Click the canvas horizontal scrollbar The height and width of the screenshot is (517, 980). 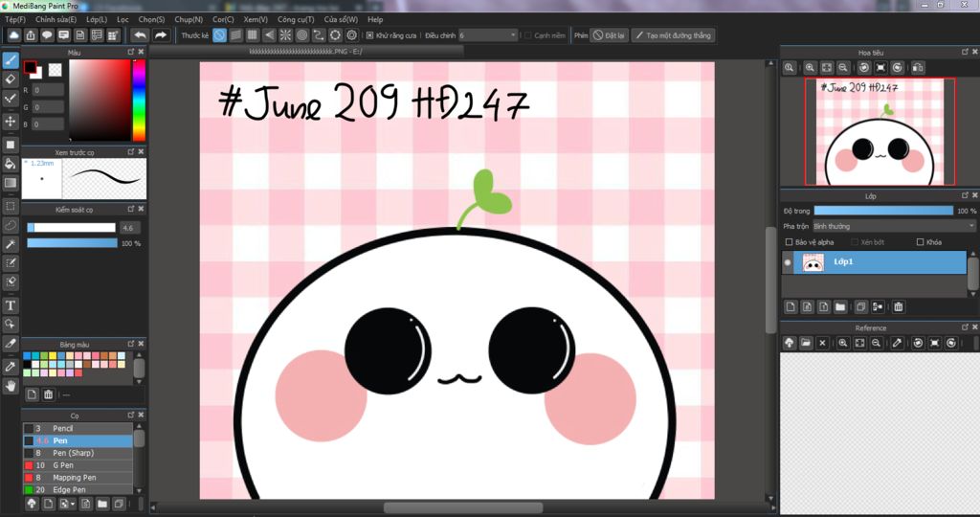[x=462, y=507]
